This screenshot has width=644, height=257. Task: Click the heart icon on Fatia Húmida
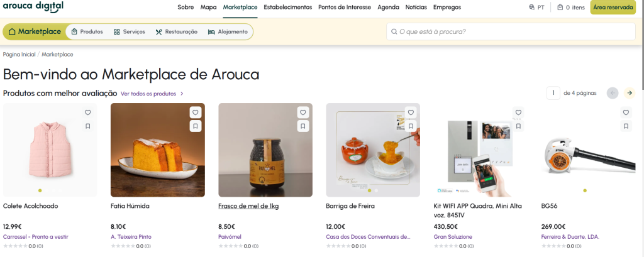(x=196, y=112)
